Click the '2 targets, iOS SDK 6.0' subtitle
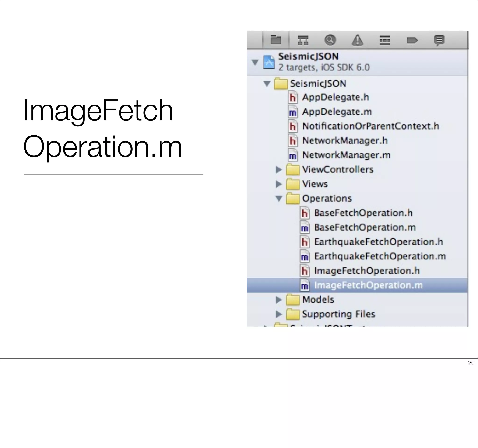 click(x=324, y=67)
